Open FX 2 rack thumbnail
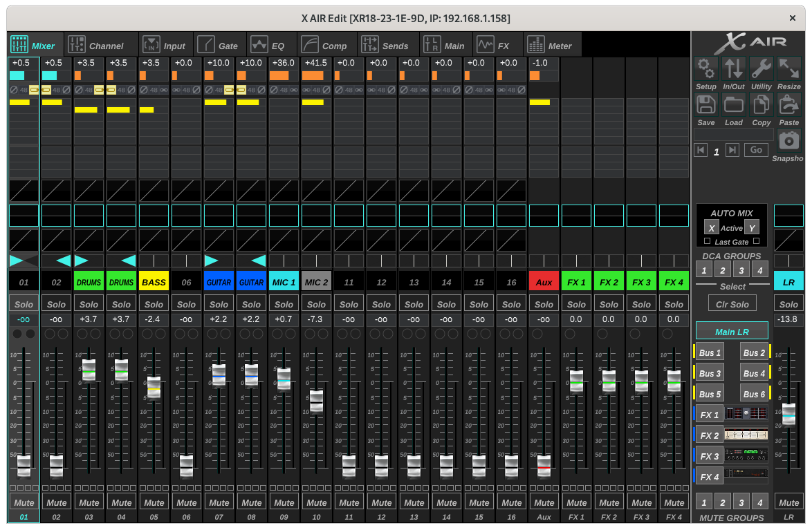 click(746, 434)
